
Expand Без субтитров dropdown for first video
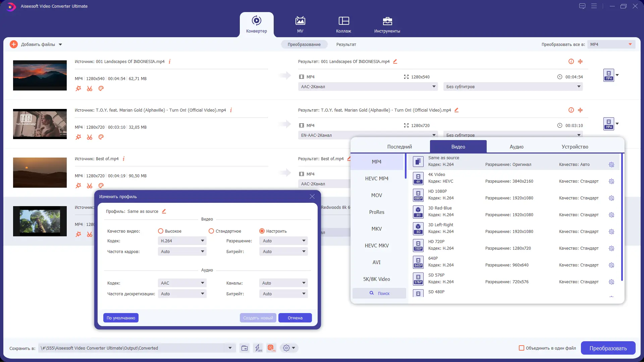pos(513,87)
